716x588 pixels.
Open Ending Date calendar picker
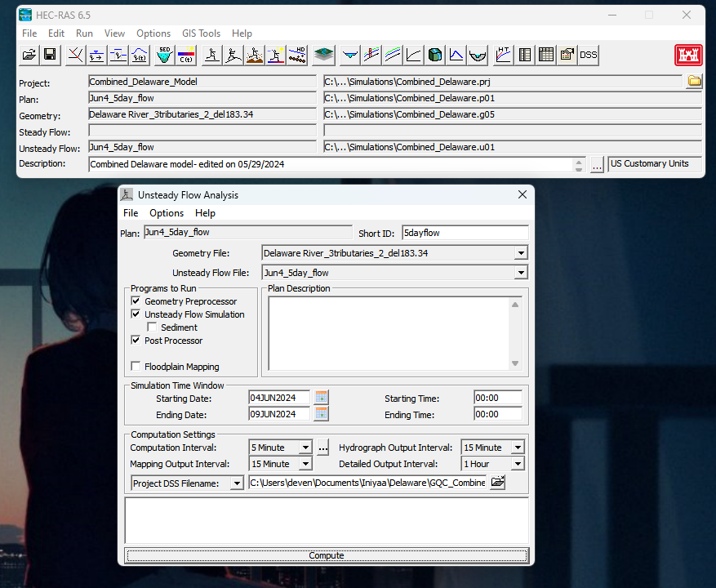(x=321, y=414)
